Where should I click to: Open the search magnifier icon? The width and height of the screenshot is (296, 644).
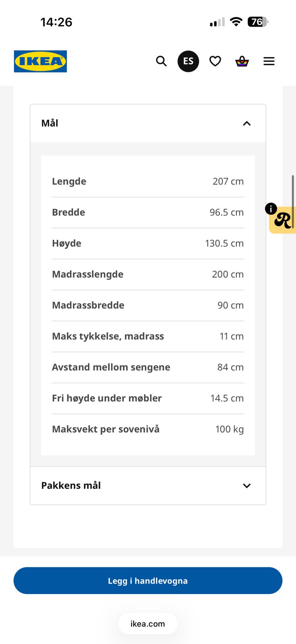[161, 61]
